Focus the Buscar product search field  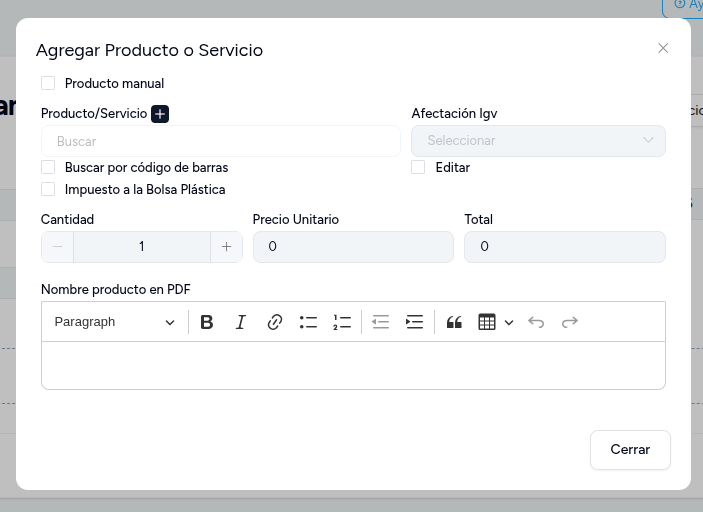[221, 141]
